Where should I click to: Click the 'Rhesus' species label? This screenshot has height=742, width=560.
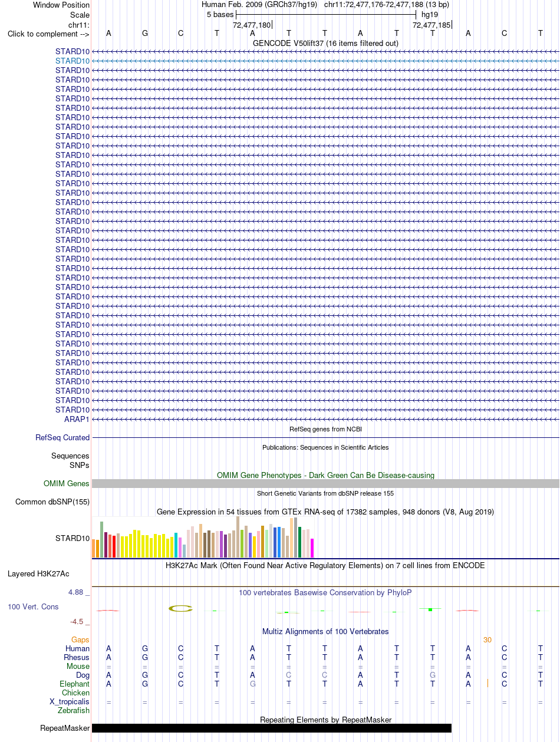pyautogui.click(x=77, y=657)
